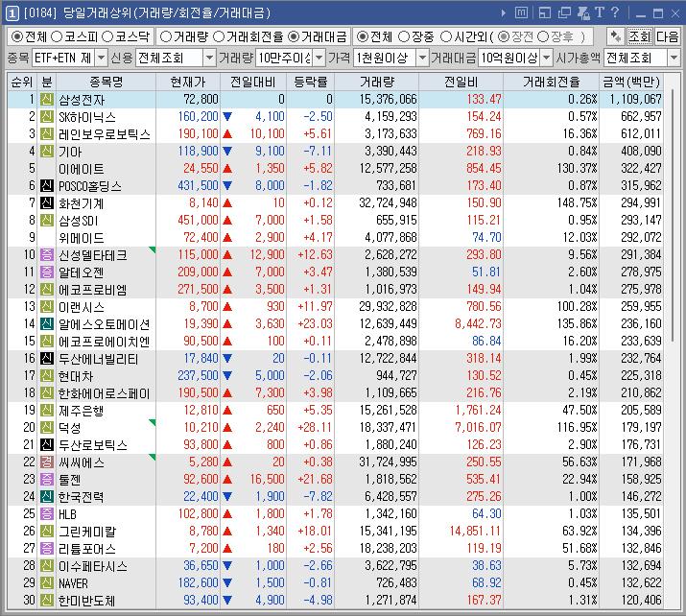
Task: Click the screen layout icon in title bar
Action: pyautogui.click(x=545, y=12)
